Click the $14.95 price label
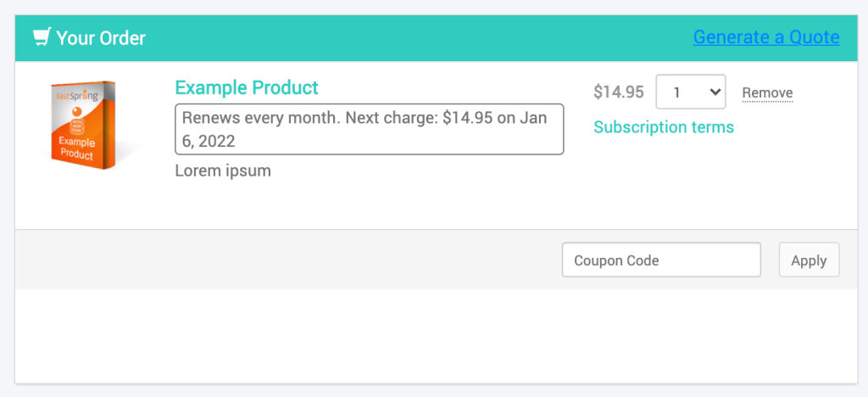Image resolution: width=868 pixels, height=397 pixels. [x=618, y=92]
